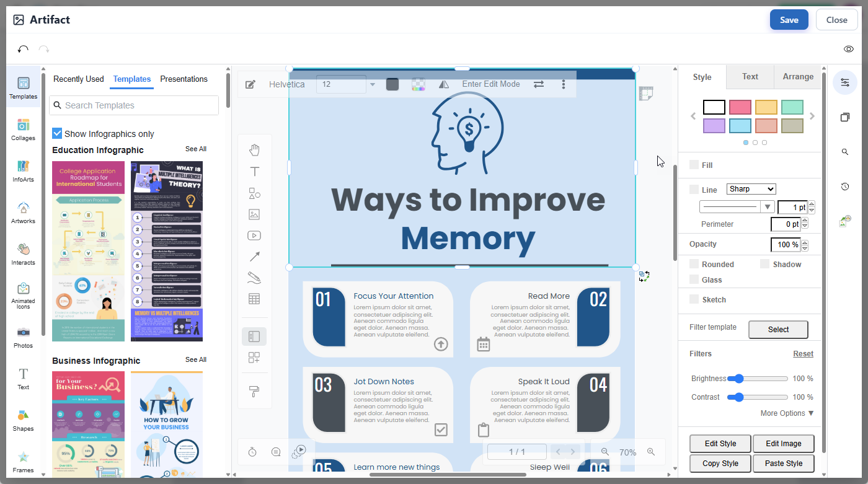Screen dimensions: 868x484
Task: Click the swap arrows icon in toolbar
Action: click(539, 84)
